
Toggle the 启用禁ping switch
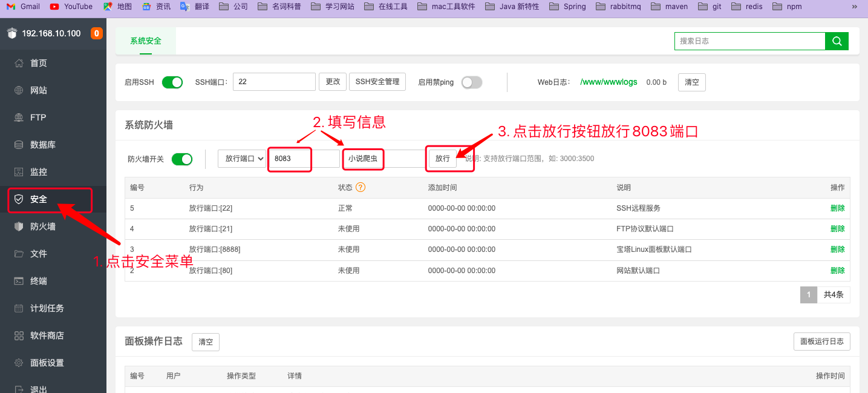[x=472, y=82]
